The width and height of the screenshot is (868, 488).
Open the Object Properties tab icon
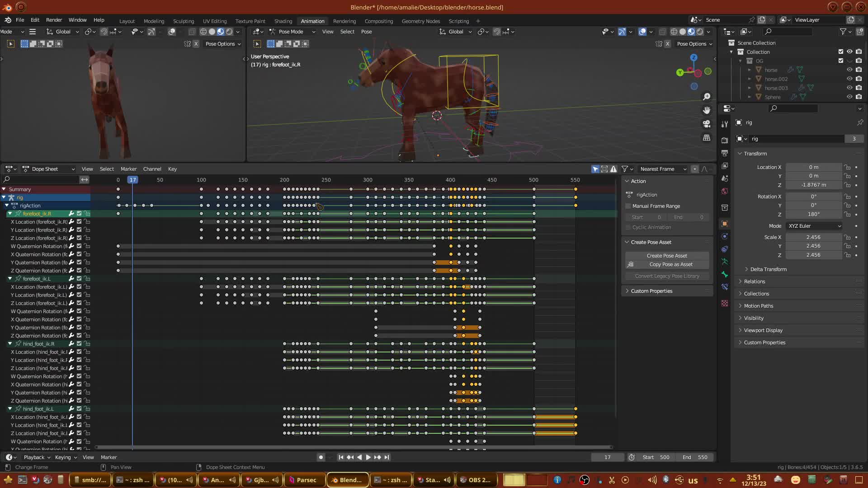pos(725,224)
